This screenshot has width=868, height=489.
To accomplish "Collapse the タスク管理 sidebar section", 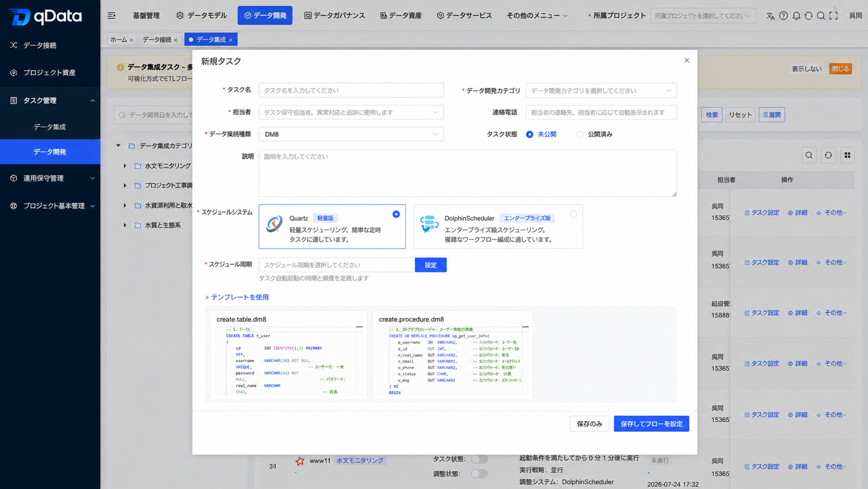I will pos(92,101).
